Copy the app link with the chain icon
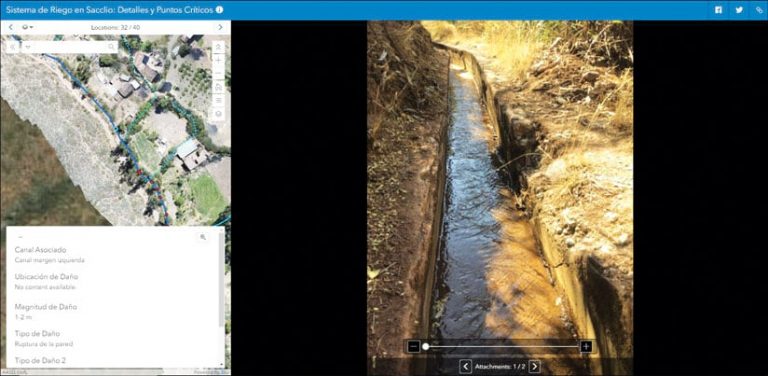Image resolution: width=768 pixels, height=376 pixels. coord(758,10)
